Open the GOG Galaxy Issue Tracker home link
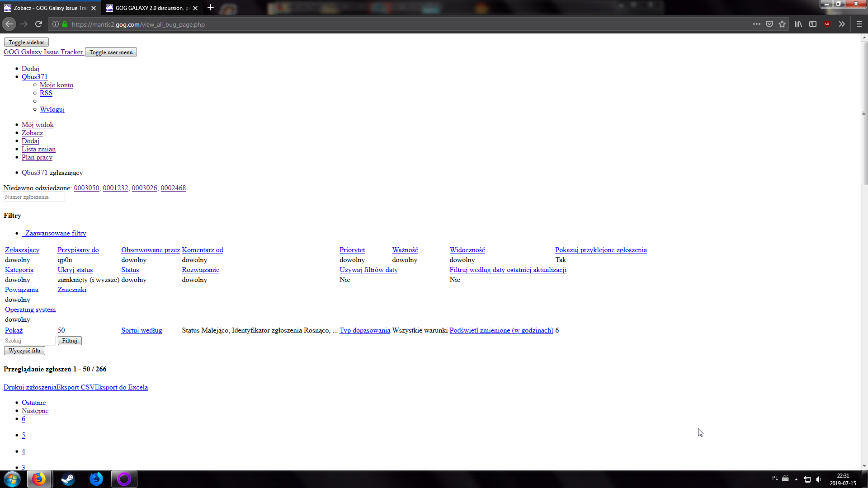Viewport: 868px width, 488px height. (43, 52)
